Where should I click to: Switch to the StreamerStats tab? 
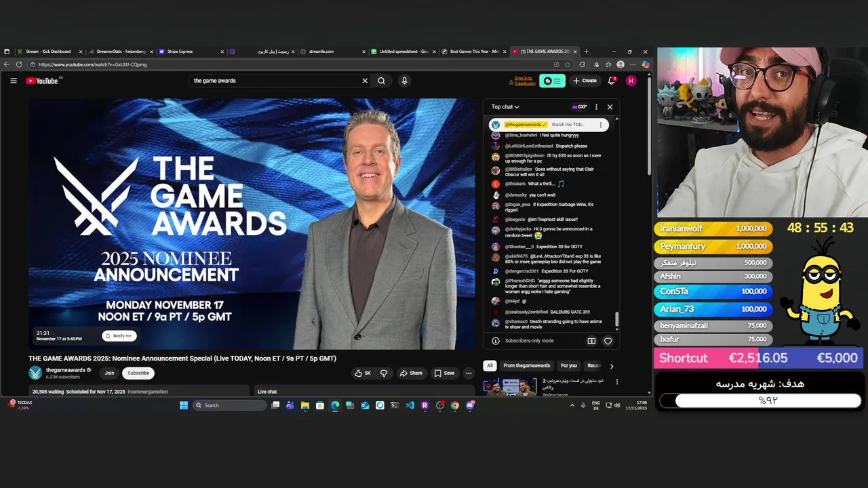121,52
